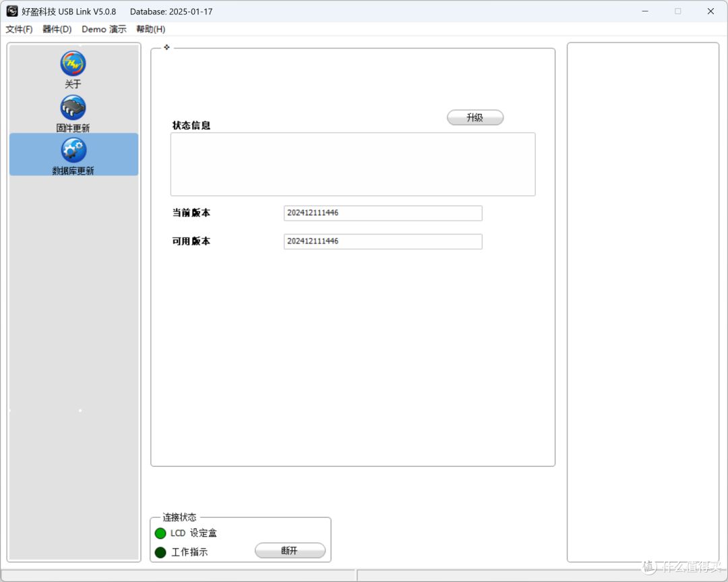Click the 好盈科技 USB Link V5.0.8 title

coord(69,11)
